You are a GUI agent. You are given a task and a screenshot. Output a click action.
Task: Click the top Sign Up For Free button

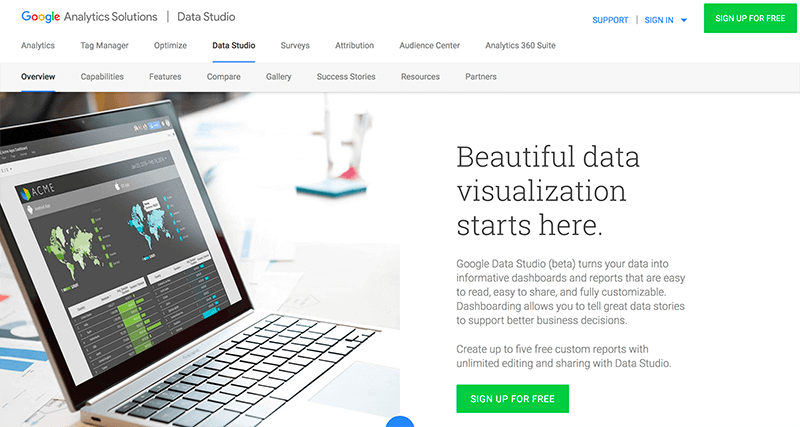(x=750, y=18)
